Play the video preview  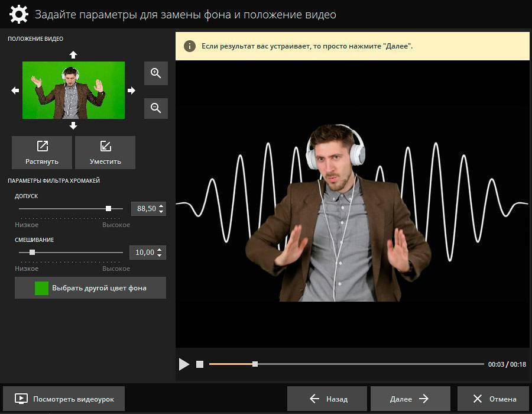(184, 364)
